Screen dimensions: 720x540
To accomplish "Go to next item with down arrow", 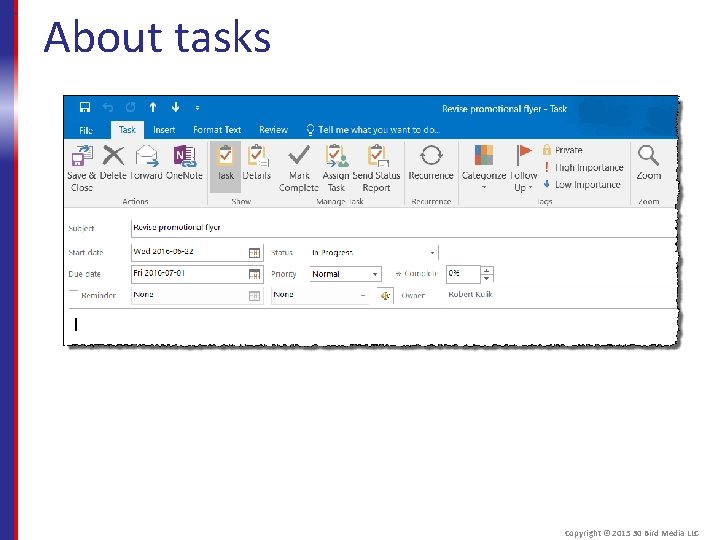I will (x=175, y=107).
